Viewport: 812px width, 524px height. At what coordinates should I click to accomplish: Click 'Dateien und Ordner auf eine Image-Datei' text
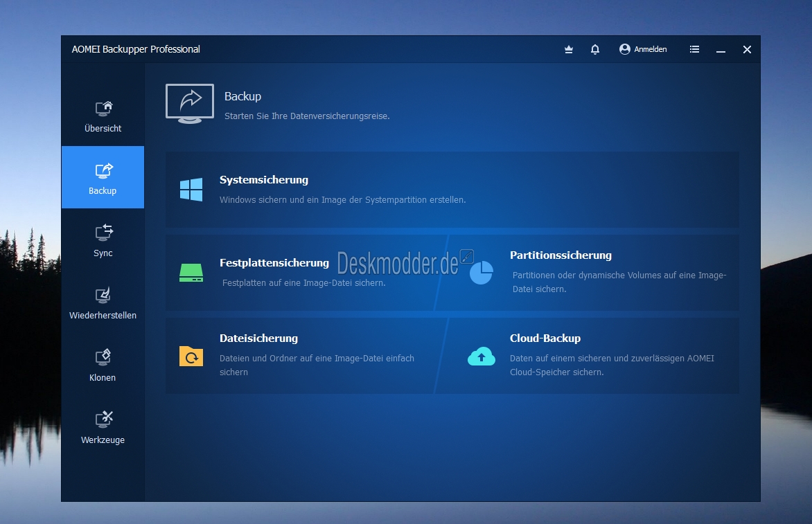pos(317,365)
